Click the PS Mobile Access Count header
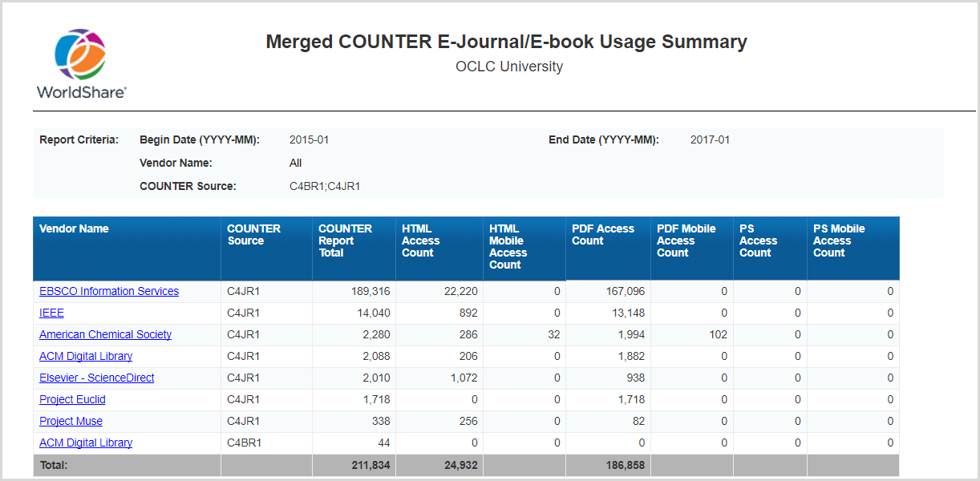The height and width of the screenshot is (481, 980). click(x=853, y=248)
